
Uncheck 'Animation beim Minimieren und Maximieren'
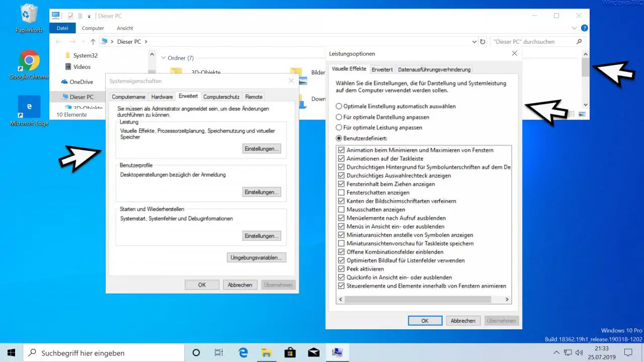(x=342, y=150)
